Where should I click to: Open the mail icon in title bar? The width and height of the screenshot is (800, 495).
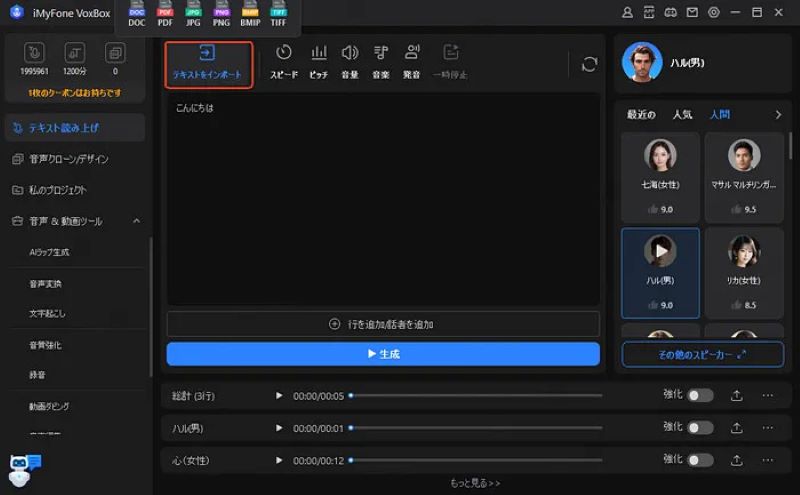(692, 12)
